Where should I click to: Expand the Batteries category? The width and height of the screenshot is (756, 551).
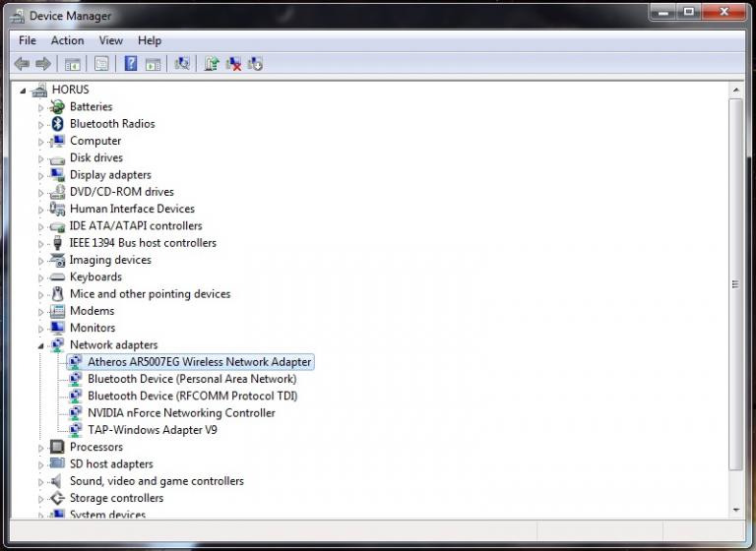click(41, 107)
